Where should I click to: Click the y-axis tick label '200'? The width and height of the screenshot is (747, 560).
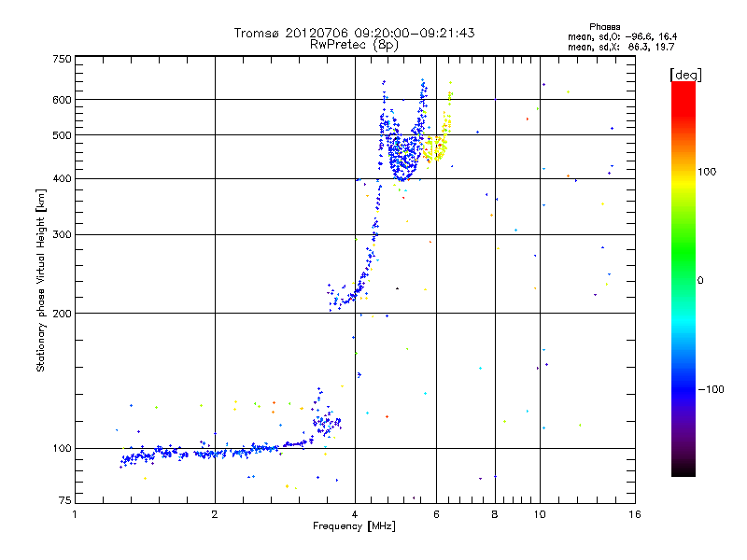(x=62, y=314)
